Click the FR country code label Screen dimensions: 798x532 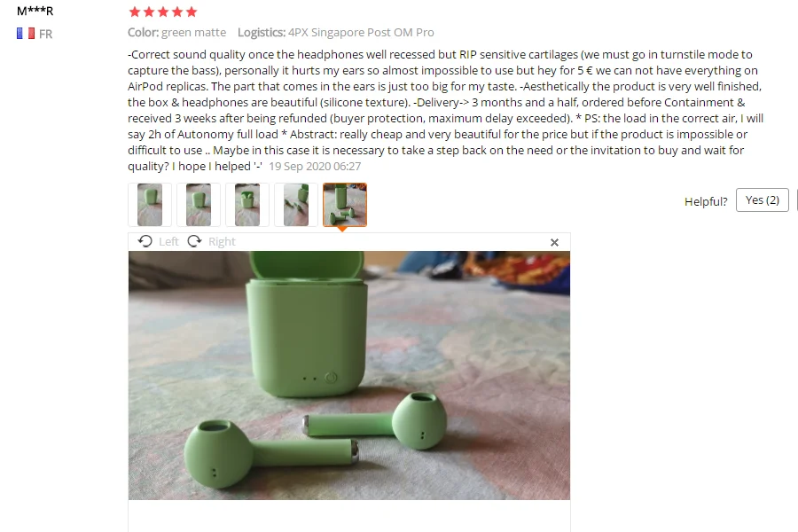(x=46, y=34)
